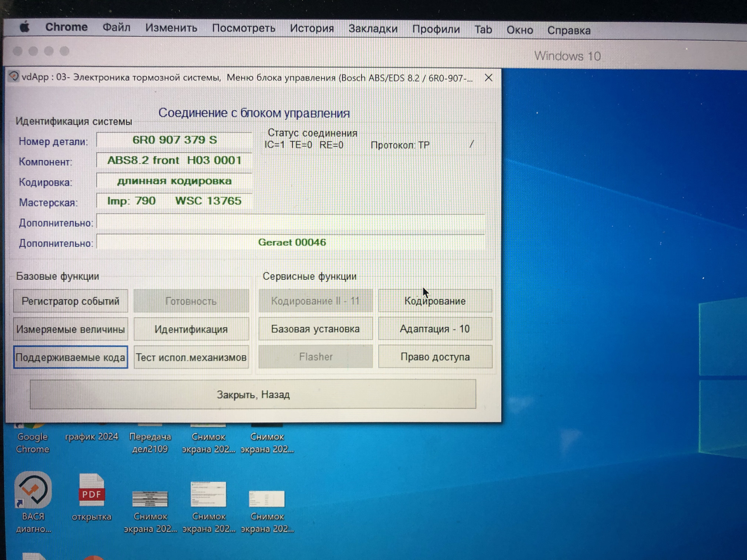Click the Кодирование service button

point(435,301)
